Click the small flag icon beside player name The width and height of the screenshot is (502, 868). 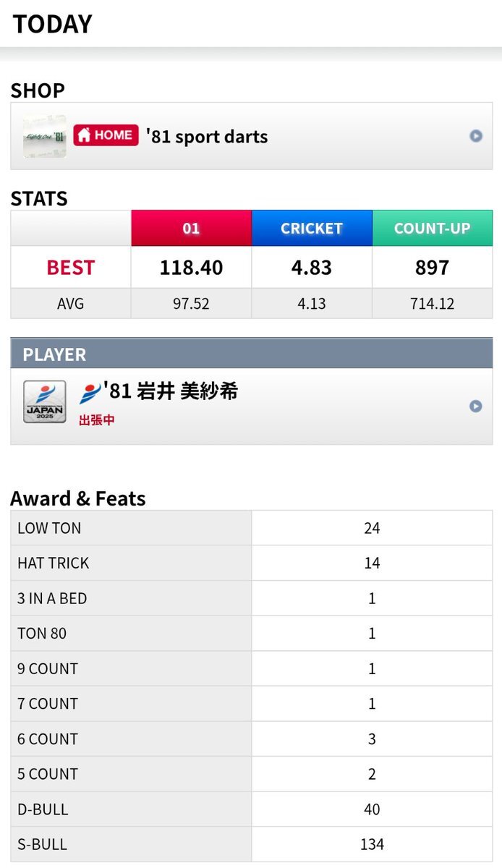coord(90,393)
